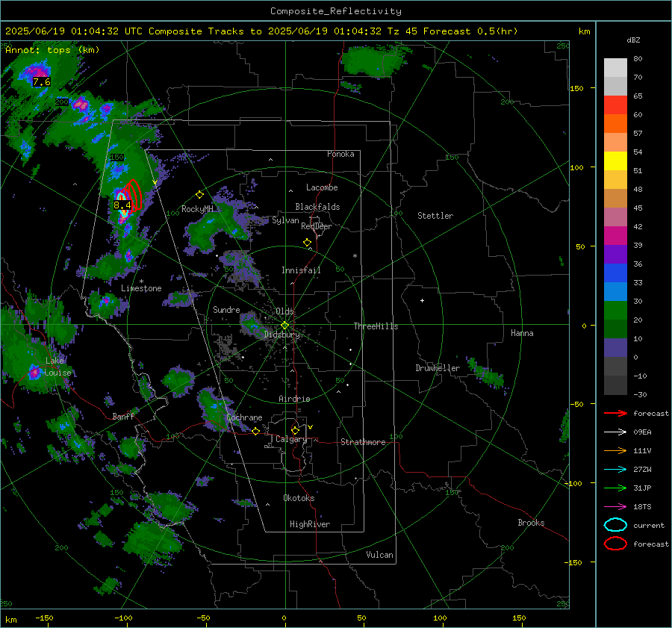
Task: Click the HighRiver city label
Action: click(x=310, y=524)
